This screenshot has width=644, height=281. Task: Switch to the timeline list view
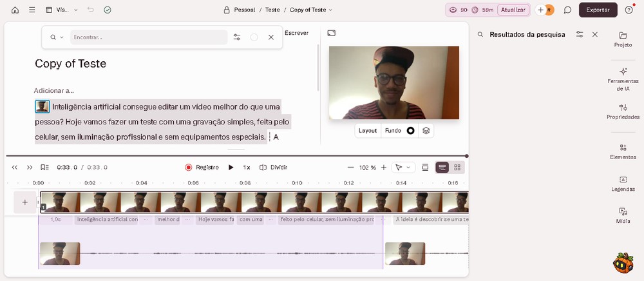click(x=442, y=167)
